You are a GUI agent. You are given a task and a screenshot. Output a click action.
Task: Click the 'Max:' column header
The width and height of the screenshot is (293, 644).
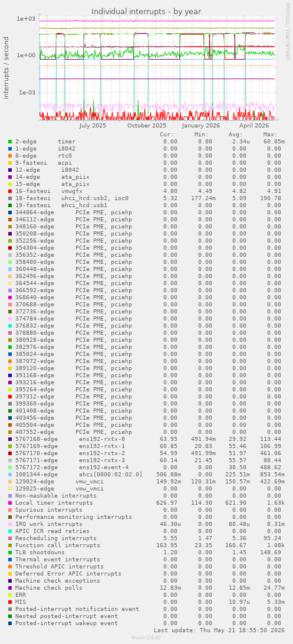(270, 135)
